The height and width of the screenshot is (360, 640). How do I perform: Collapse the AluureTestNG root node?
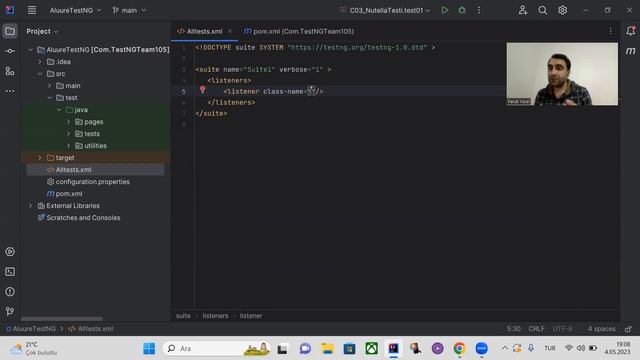tap(31, 50)
